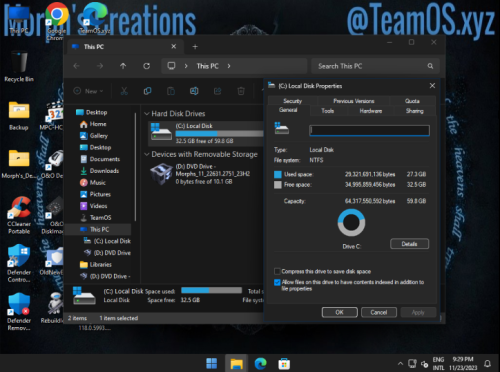Click the Forward navigation arrow

(x=100, y=66)
